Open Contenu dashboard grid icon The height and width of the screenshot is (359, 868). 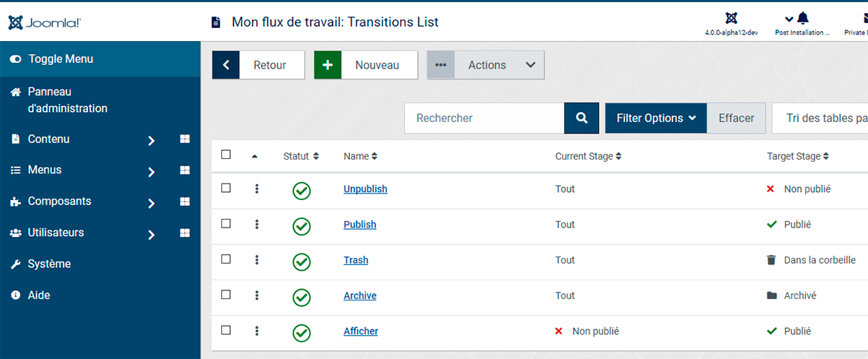pyautogui.click(x=184, y=139)
